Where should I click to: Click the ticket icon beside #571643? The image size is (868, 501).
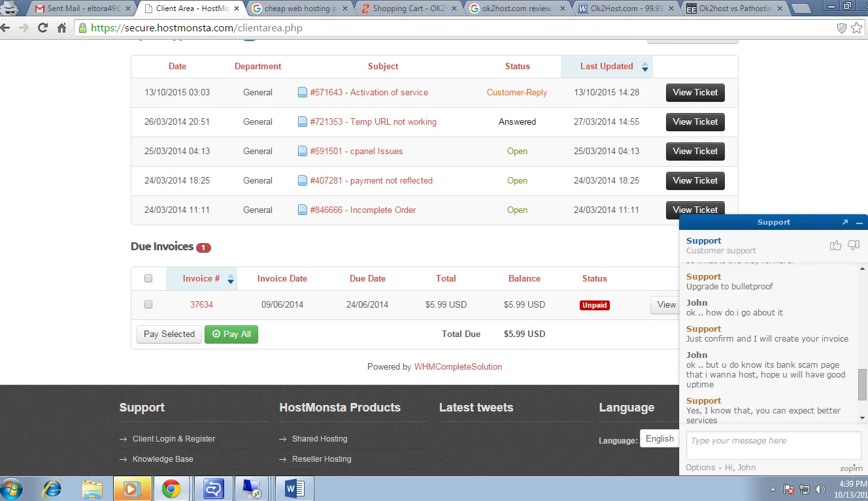tap(302, 93)
